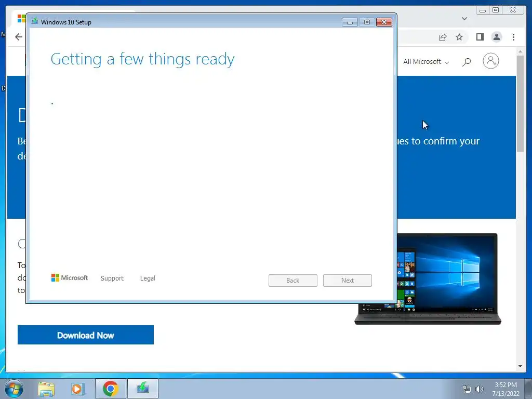Click the Microsoft logo in Setup window
The width and height of the screenshot is (532, 399).
[x=70, y=278]
